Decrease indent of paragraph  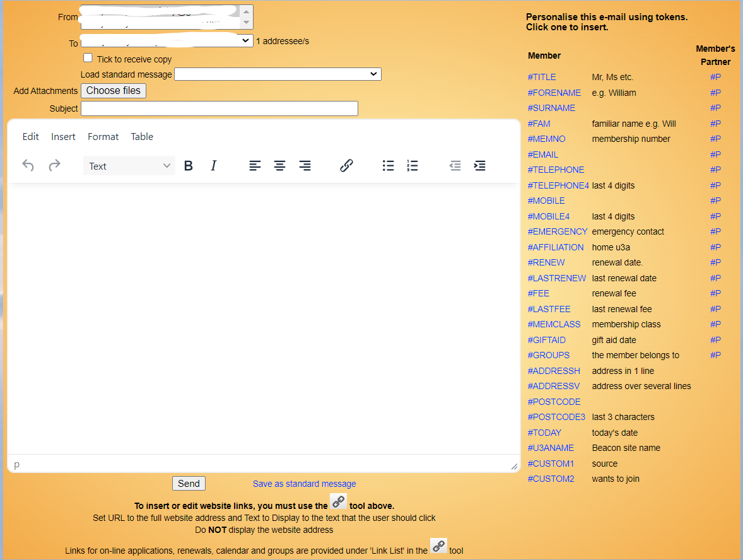(x=455, y=165)
